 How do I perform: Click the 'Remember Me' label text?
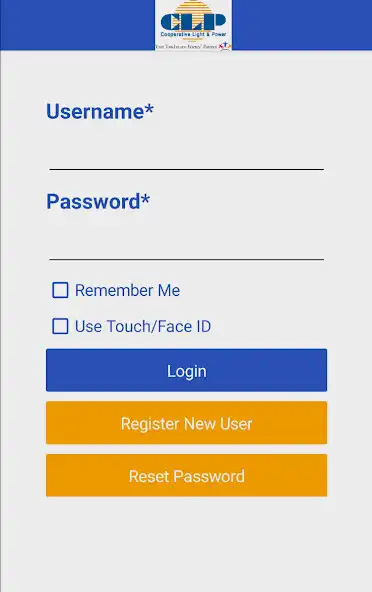click(x=128, y=290)
